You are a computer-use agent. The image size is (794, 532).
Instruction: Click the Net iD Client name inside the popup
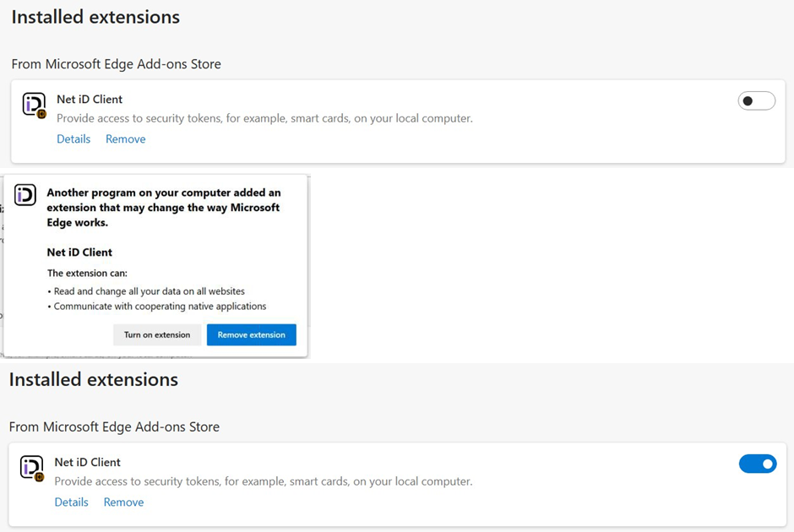pos(79,252)
